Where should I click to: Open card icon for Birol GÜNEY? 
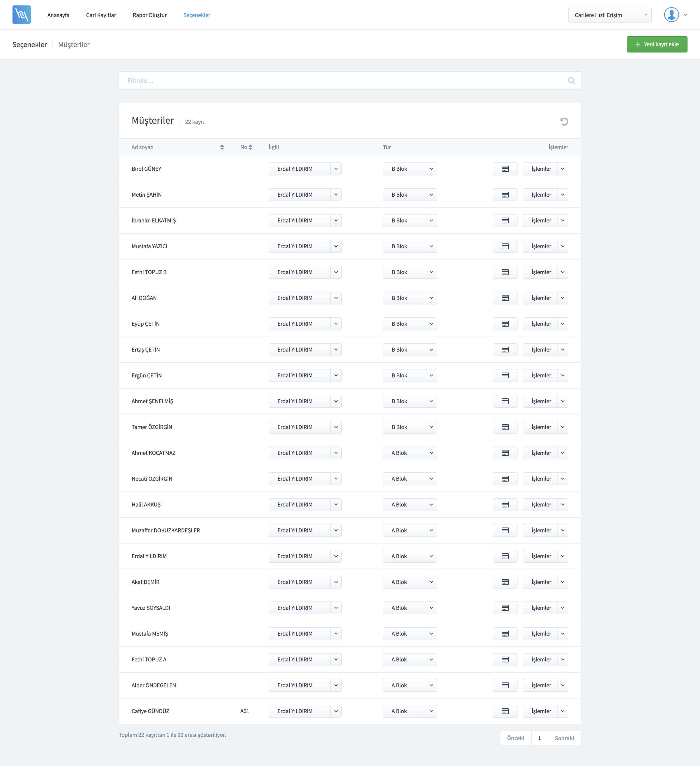click(x=505, y=169)
